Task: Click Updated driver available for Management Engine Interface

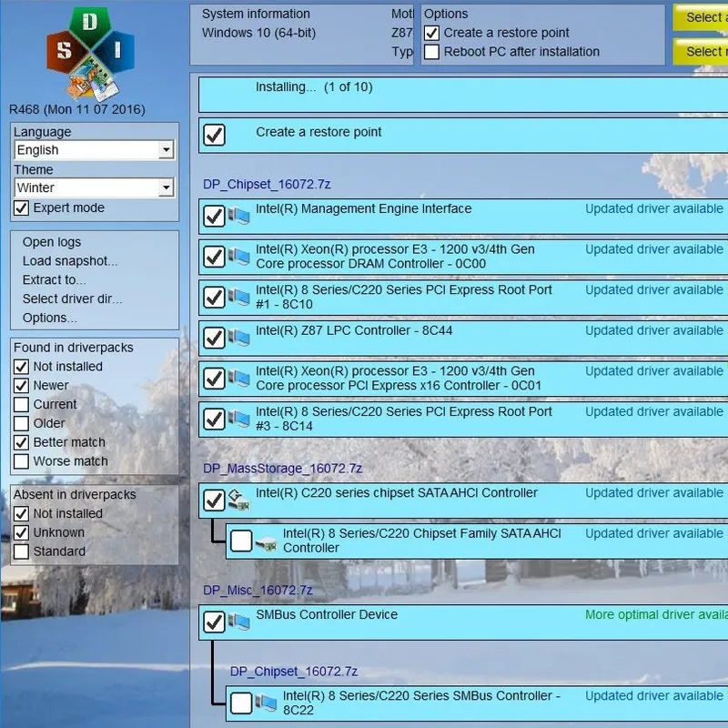Action: pyautogui.click(x=654, y=209)
